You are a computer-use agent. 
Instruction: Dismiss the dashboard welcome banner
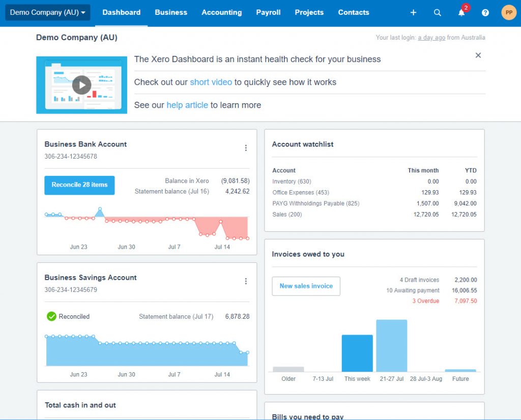click(478, 55)
